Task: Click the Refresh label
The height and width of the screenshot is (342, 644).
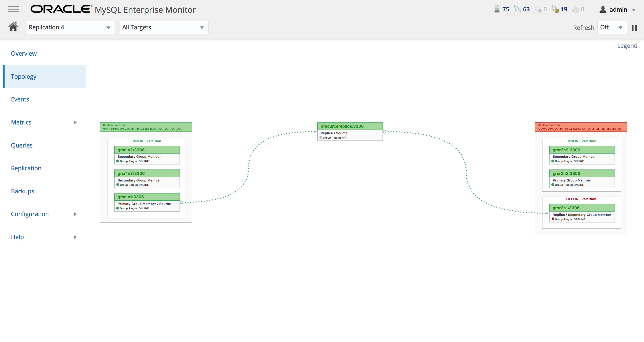Action: click(584, 28)
